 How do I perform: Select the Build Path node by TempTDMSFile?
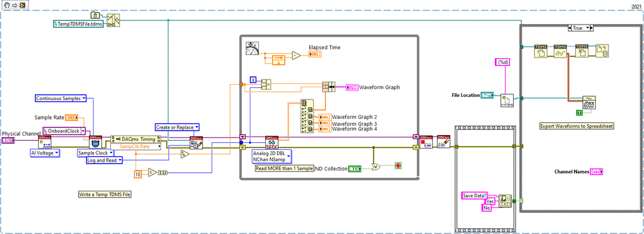click(113, 21)
